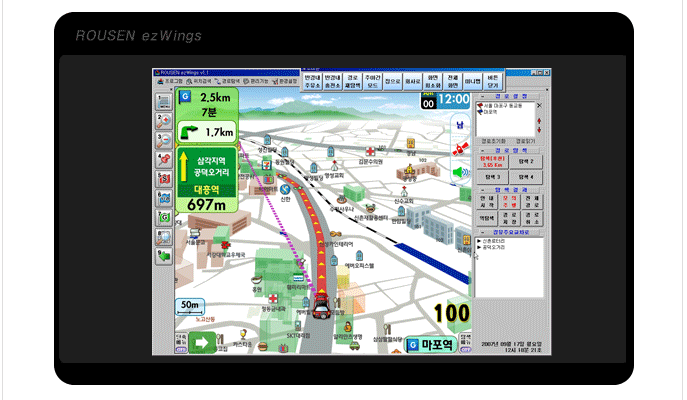Select the 탐색 4 button
The width and height of the screenshot is (687, 400).
tap(526, 177)
